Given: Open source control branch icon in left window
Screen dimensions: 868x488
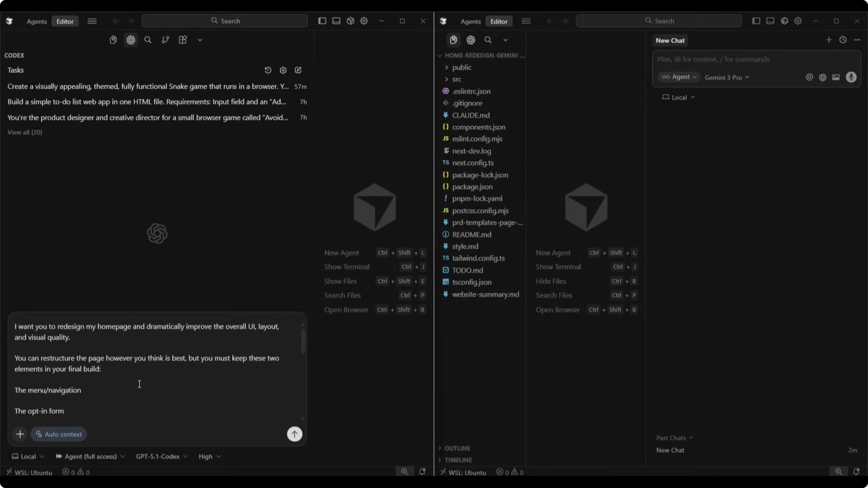Looking at the screenshot, I should click(165, 40).
